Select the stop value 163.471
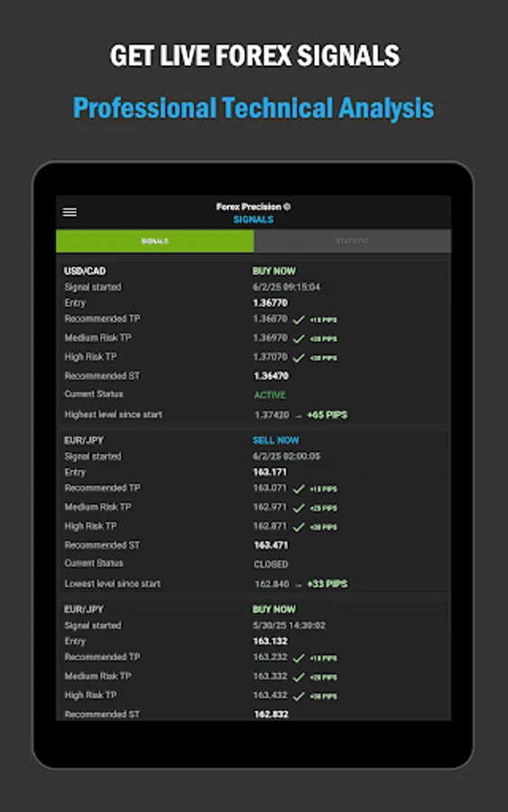The width and height of the screenshot is (508, 812). coord(271,545)
